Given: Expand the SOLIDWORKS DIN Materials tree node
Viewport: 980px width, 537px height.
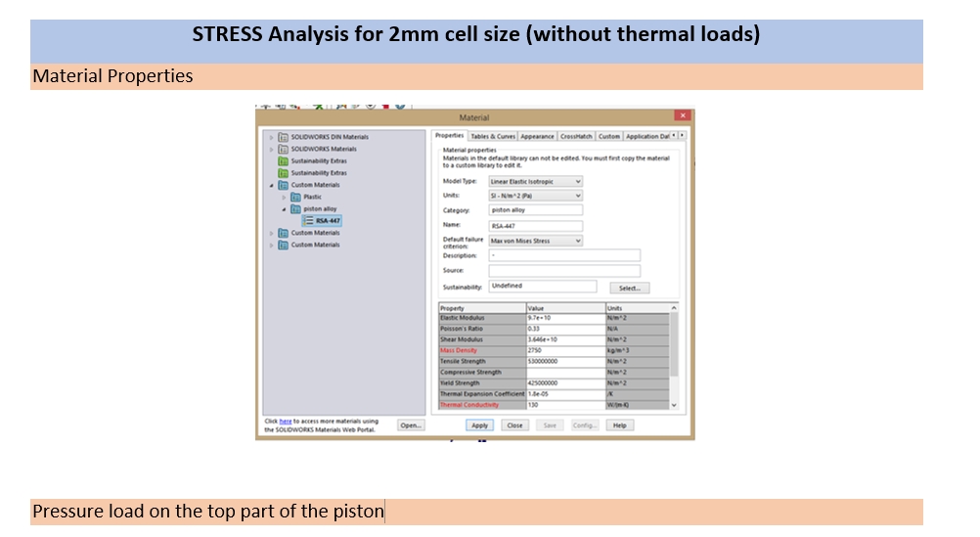Looking at the screenshot, I should pos(271,137).
